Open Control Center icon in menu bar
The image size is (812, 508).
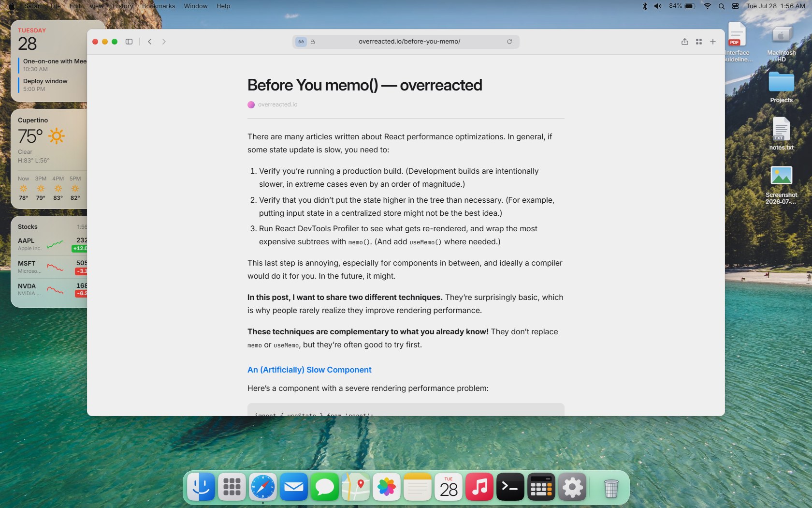pos(735,6)
